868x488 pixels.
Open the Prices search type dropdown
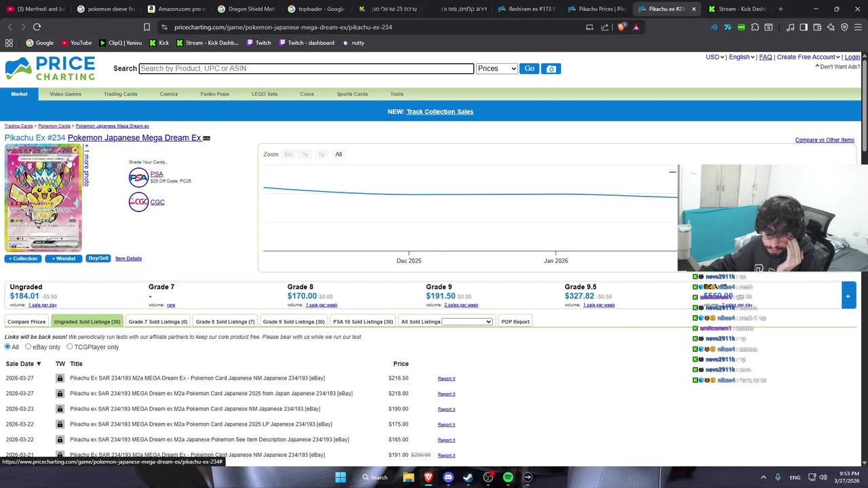(496, 68)
